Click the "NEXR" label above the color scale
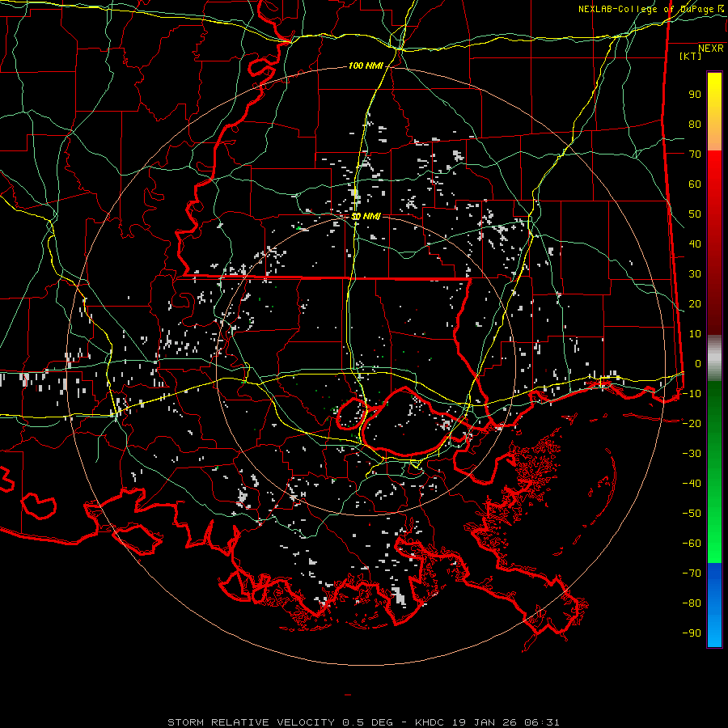 tap(711, 49)
